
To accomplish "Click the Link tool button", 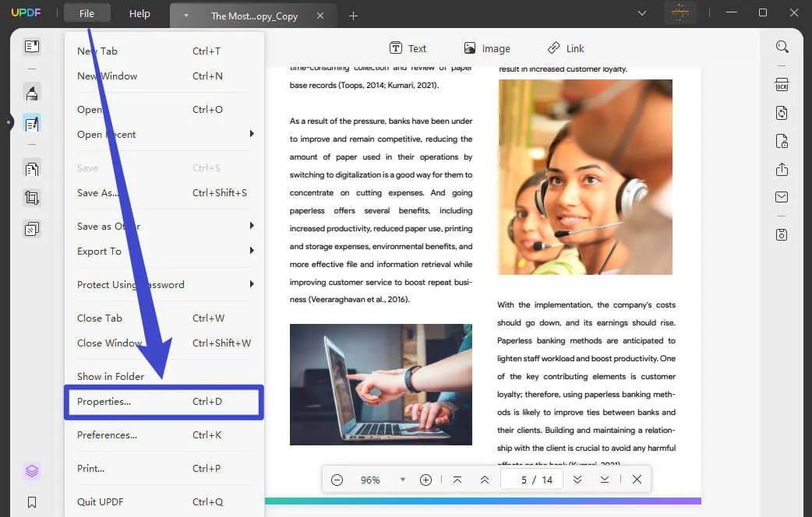I will tap(566, 48).
